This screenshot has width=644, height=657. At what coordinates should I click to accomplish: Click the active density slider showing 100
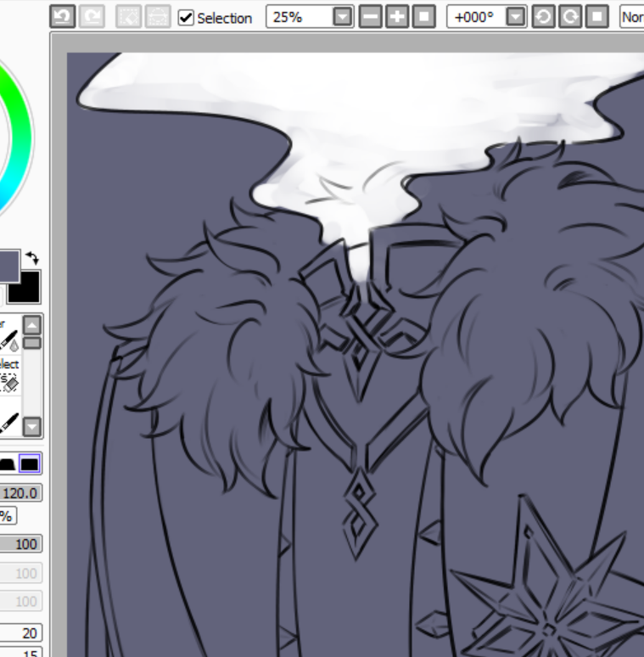point(20,544)
